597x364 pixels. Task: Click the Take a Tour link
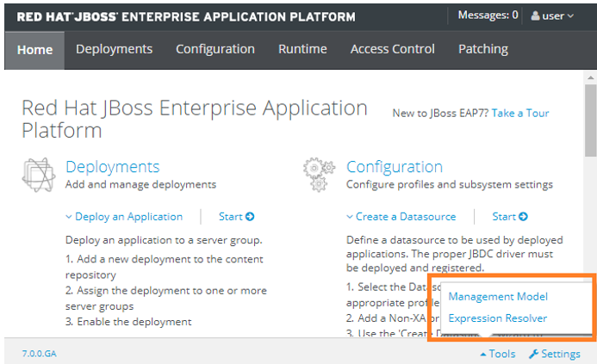click(x=520, y=113)
